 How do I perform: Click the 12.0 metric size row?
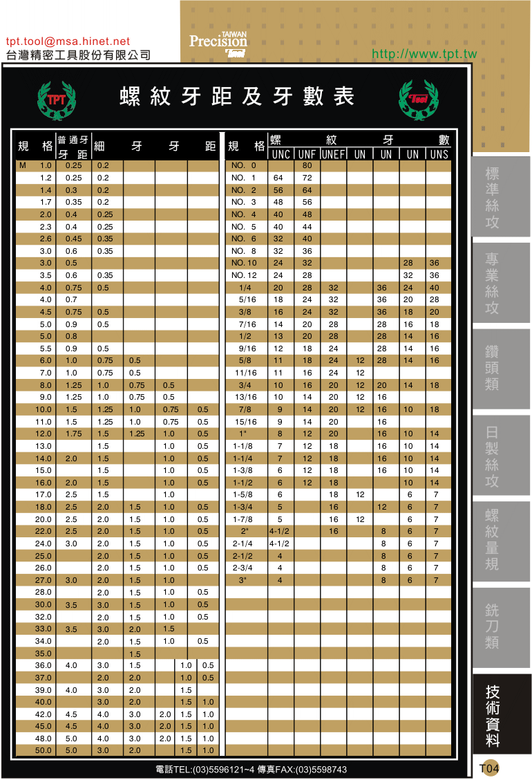point(44,434)
